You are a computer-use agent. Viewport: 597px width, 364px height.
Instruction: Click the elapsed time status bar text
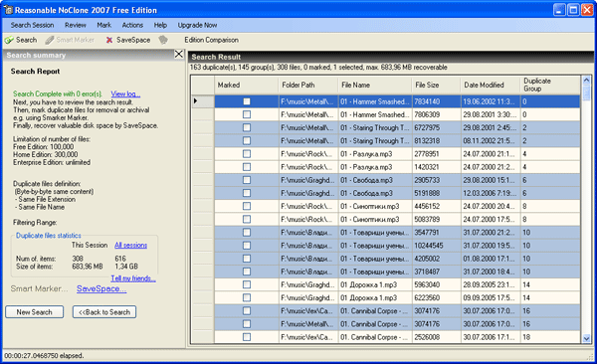pyautogui.click(x=44, y=356)
